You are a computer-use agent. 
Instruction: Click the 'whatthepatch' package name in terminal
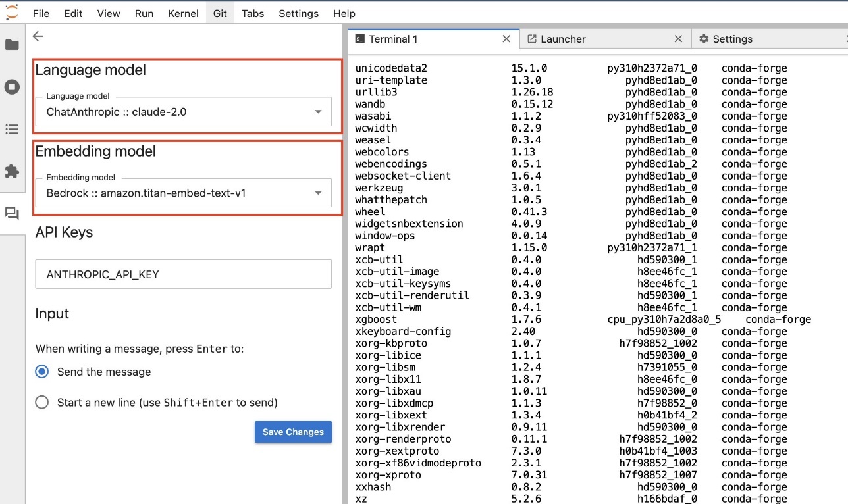click(391, 199)
